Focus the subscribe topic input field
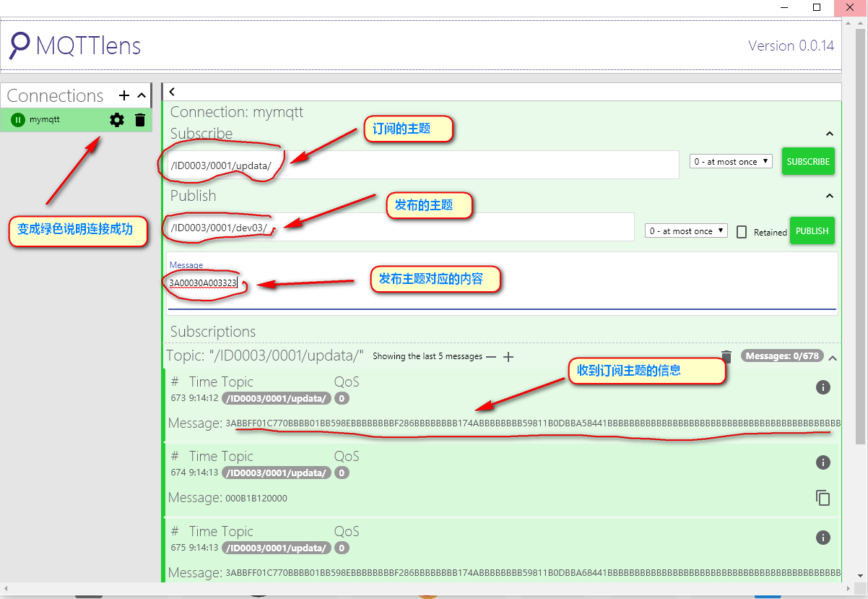The image size is (868, 599). pyautogui.click(x=422, y=165)
